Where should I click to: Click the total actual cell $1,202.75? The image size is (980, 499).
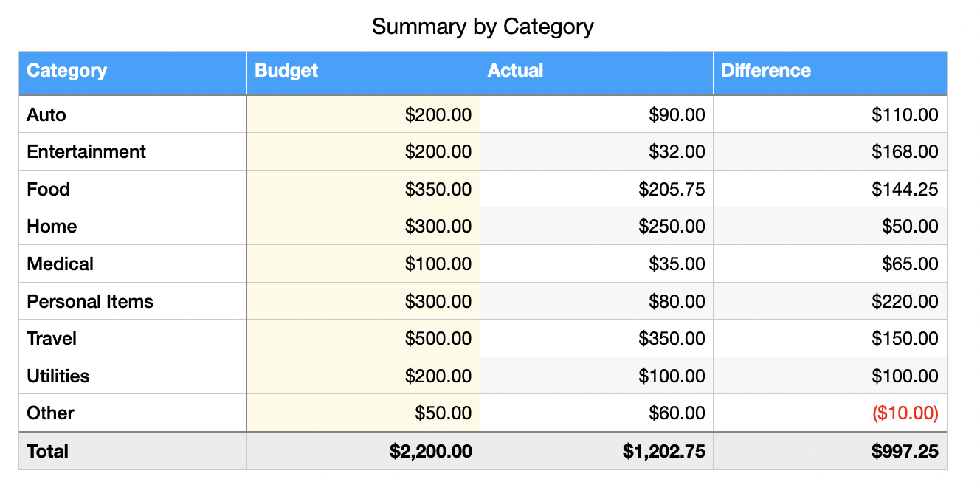coord(664,452)
